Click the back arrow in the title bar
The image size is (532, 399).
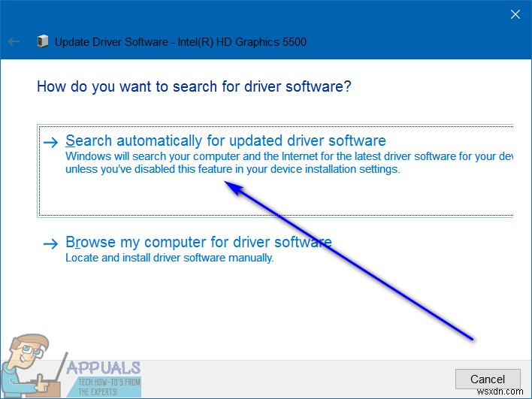tap(14, 42)
